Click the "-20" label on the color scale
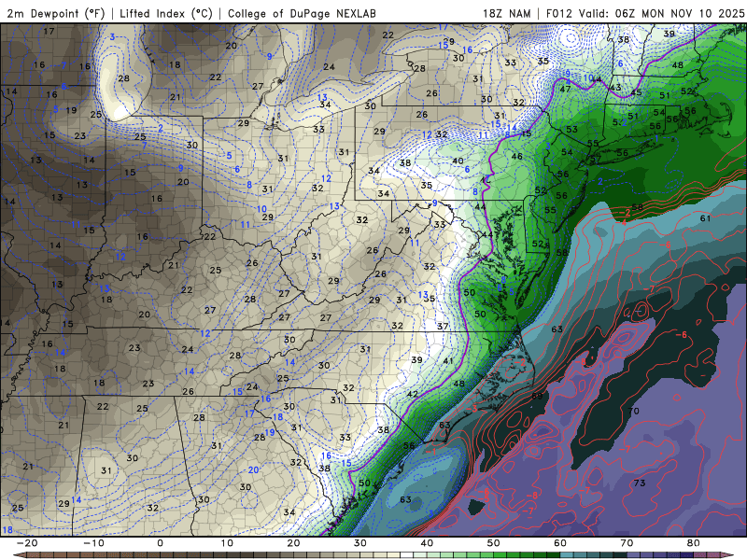747x560 pixels. [x=27, y=543]
